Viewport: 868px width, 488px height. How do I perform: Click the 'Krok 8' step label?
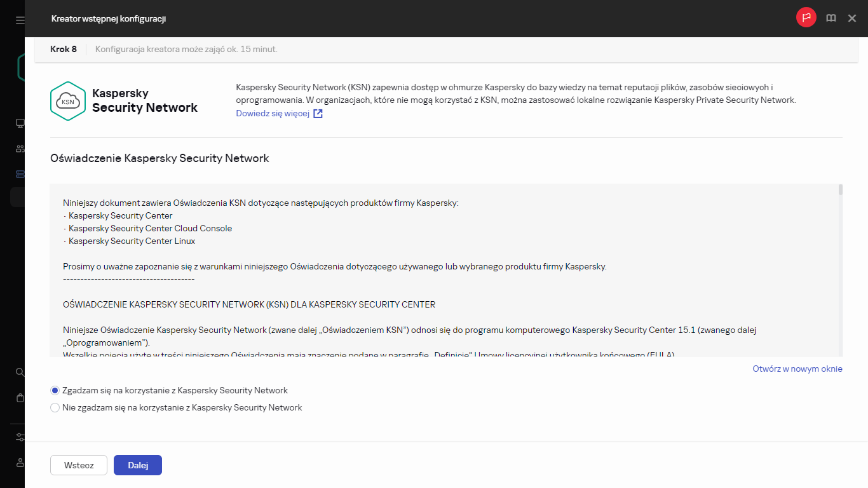point(64,49)
